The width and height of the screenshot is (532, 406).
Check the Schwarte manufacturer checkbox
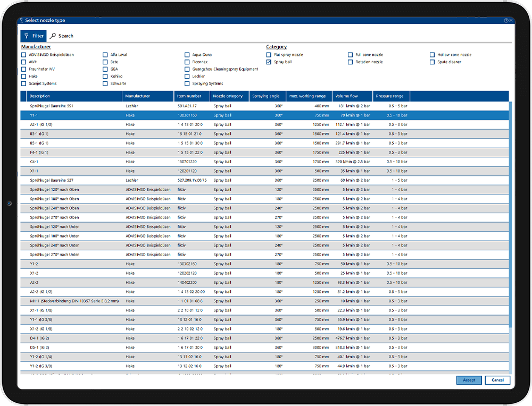tap(105, 84)
